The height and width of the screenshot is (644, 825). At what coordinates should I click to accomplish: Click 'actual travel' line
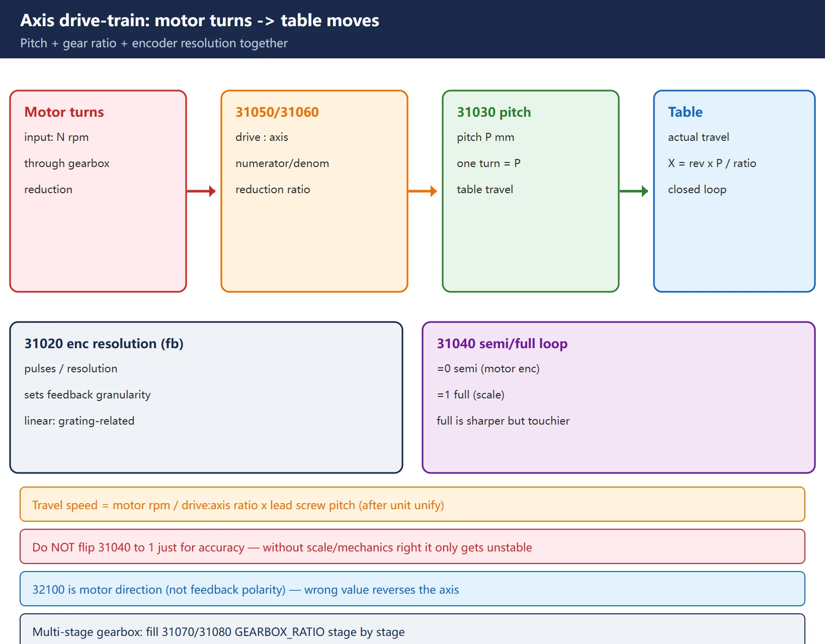click(x=698, y=137)
